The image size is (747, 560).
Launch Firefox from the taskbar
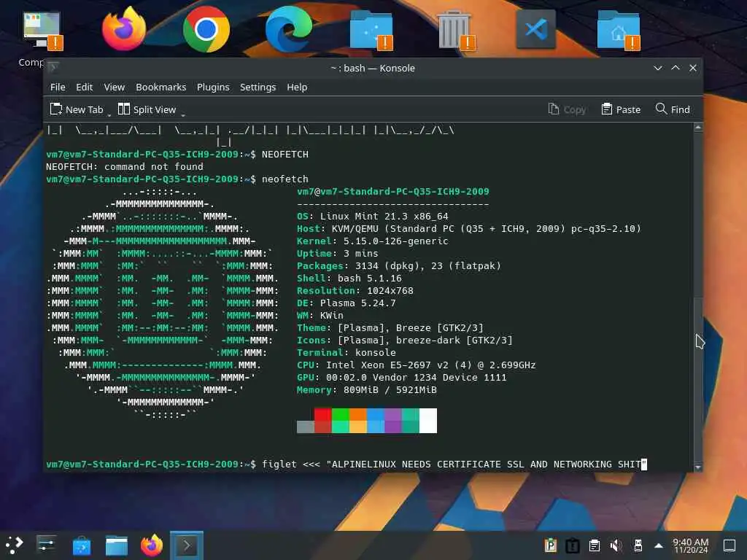point(152,545)
